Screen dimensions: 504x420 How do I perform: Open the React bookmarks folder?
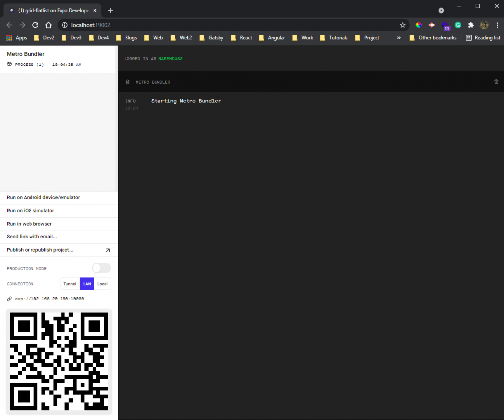pyautogui.click(x=241, y=37)
